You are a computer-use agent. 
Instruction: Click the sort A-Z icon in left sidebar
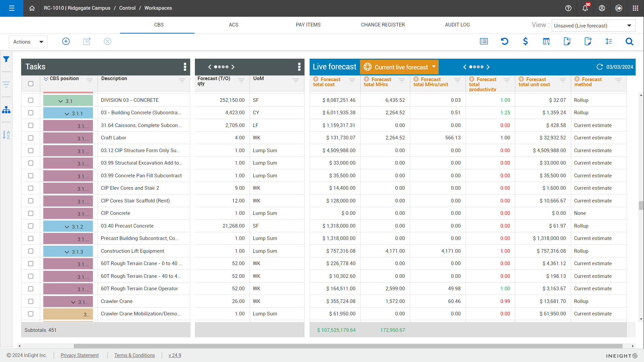pos(6,135)
